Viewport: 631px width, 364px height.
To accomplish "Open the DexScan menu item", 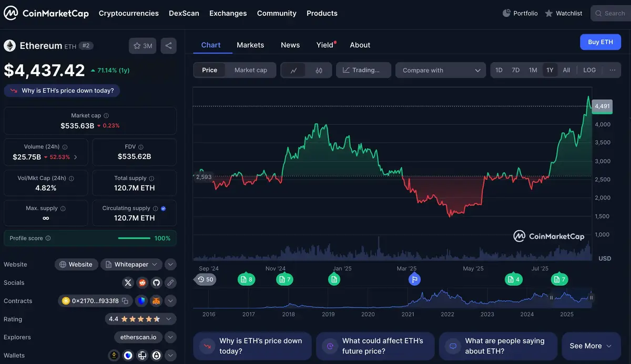I will (x=184, y=13).
